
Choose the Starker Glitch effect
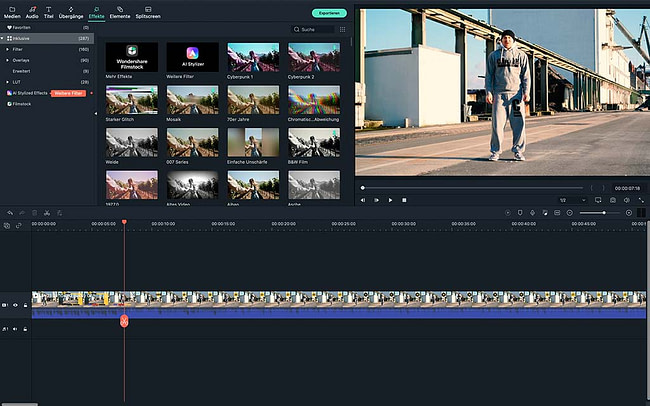[132, 100]
